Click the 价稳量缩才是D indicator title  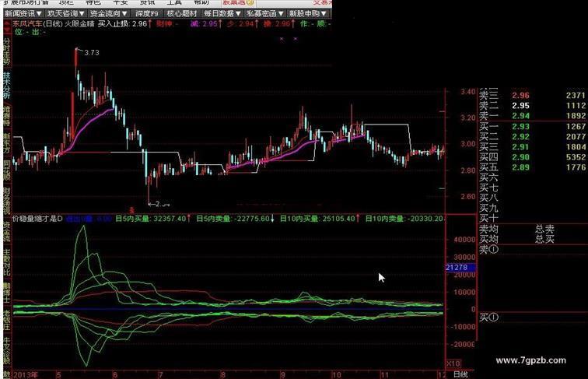pos(37,219)
